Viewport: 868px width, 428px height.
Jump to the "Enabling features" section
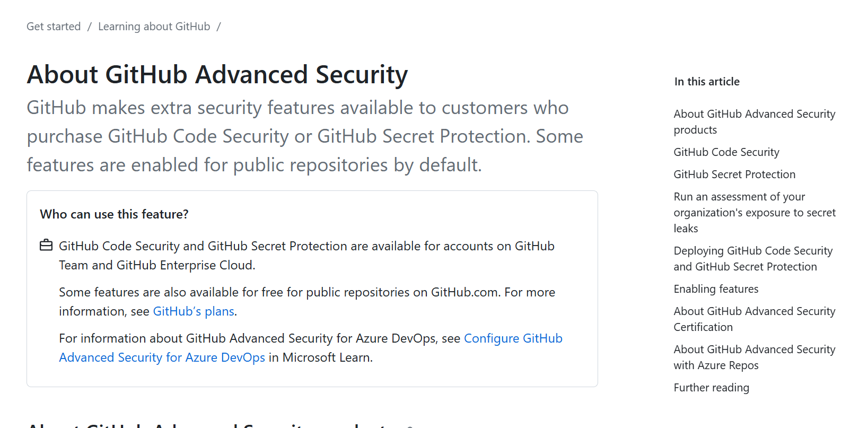716,289
